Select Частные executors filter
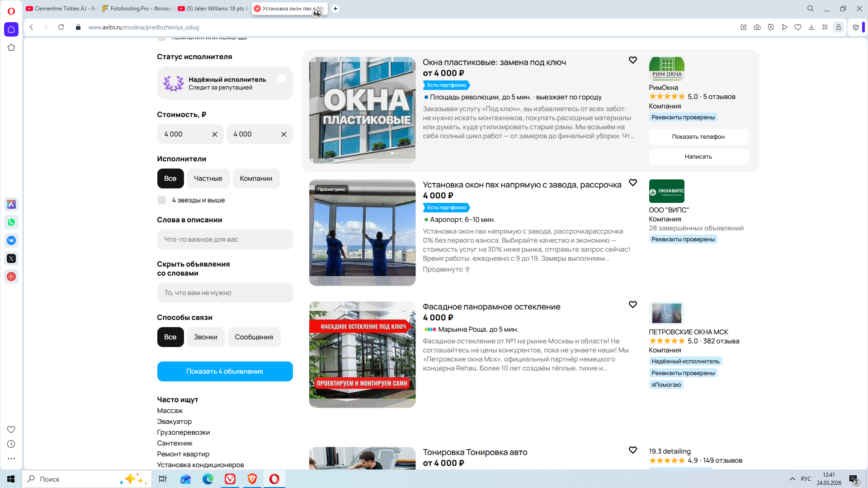The height and width of the screenshot is (488, 868). [x=208, y=178]
